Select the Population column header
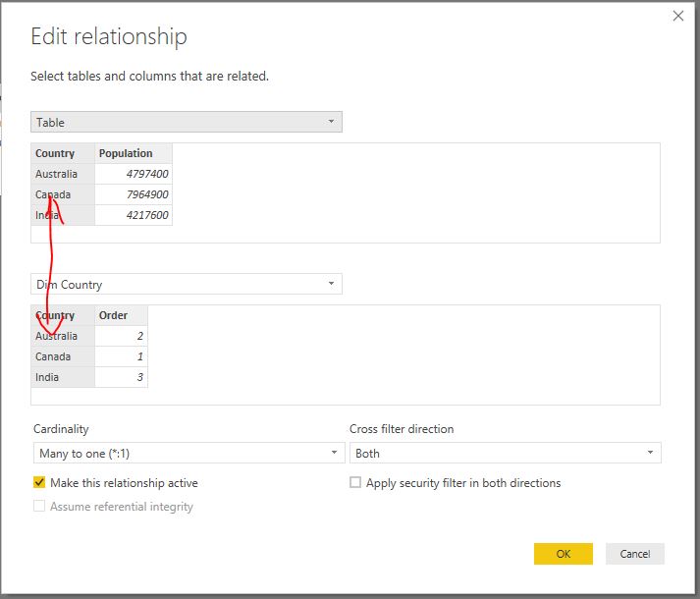The width and height of the screenshot is (700, 599). 134,153
